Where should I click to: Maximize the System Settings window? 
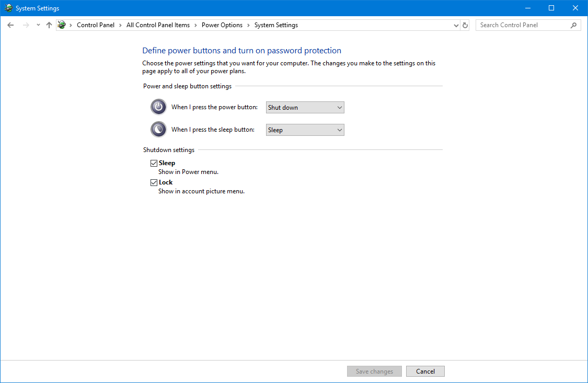click(551, 8)
